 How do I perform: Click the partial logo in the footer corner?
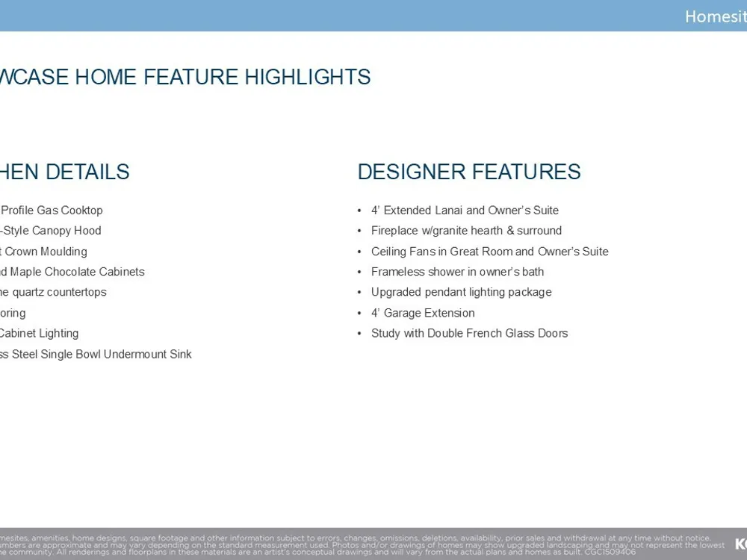tap(740, 544)
